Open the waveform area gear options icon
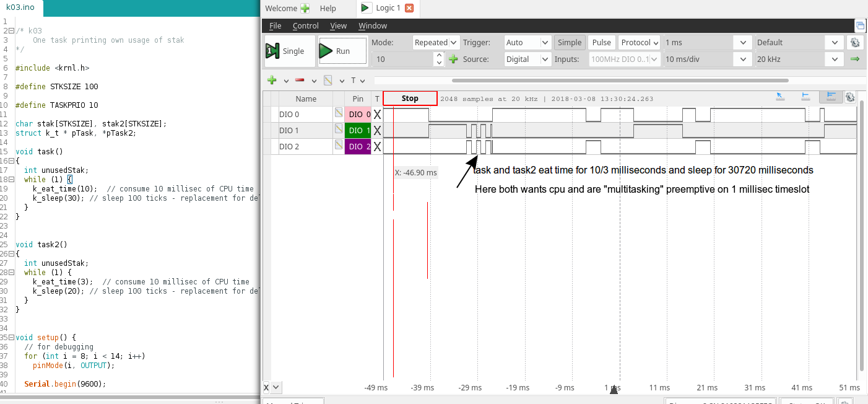This screenshot has height=404, width=868. pos(850,97)
